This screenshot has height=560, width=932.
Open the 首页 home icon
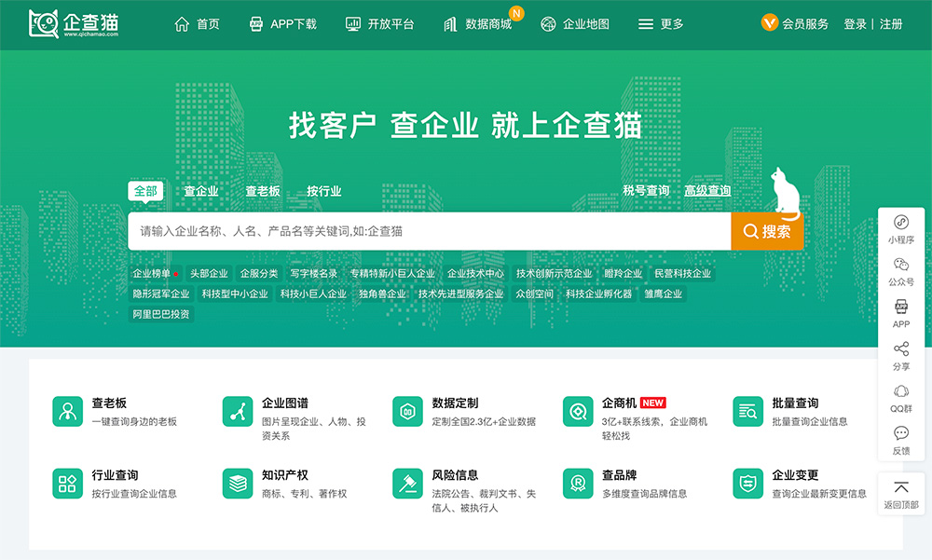pos(182,24)
